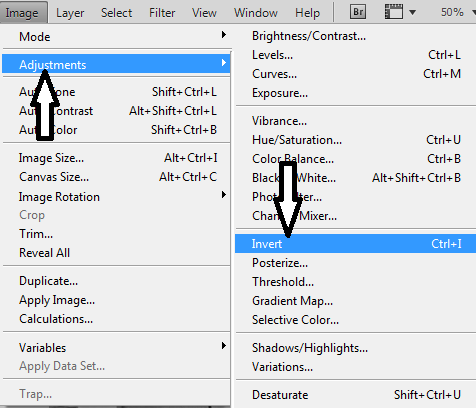This screenshot has width=476, height=408.
Task: Open the View menu
Action: coord(204,13)
